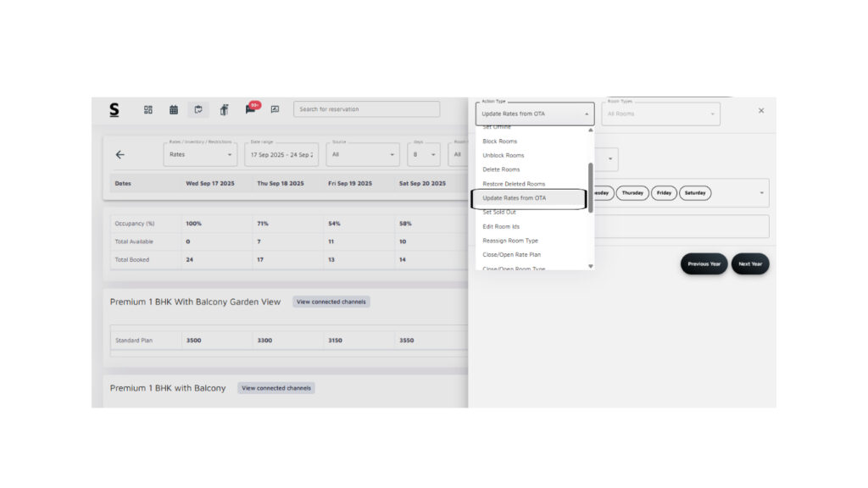The height and width of the screenshot is (488, 868).
Task: Click the Search for reservation field
Action: click(366, 109)
